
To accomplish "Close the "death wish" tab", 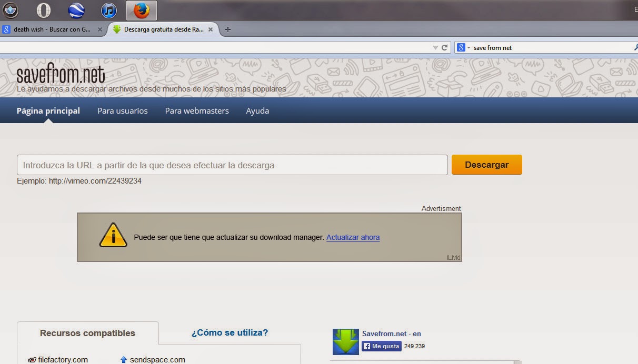I will pos(100,29).
